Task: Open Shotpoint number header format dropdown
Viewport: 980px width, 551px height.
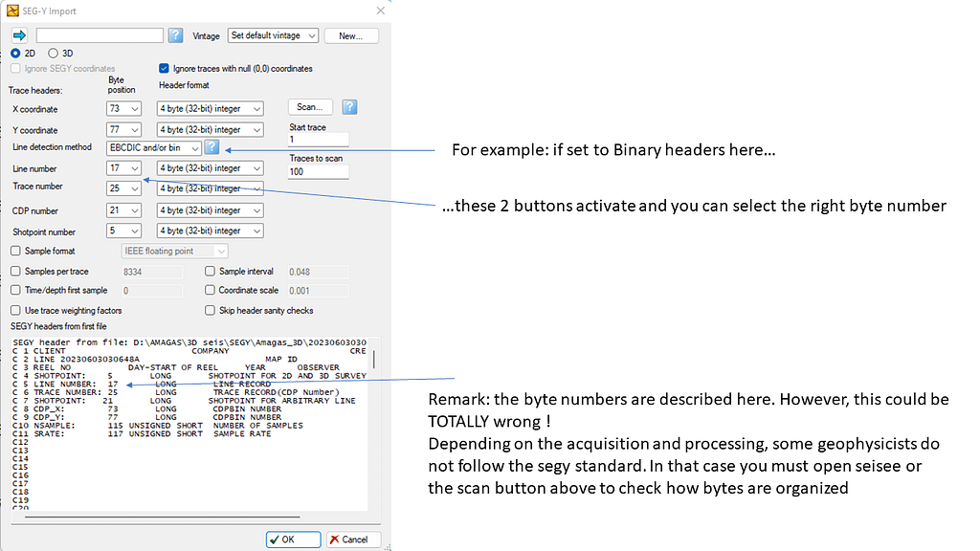Action: pyautogui.click(x=211, y=231)
